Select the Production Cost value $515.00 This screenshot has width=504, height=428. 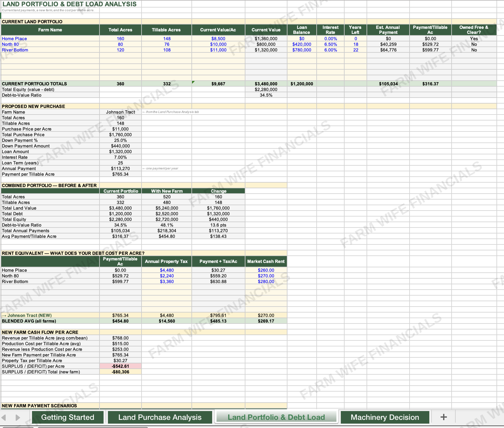(121, 344)
